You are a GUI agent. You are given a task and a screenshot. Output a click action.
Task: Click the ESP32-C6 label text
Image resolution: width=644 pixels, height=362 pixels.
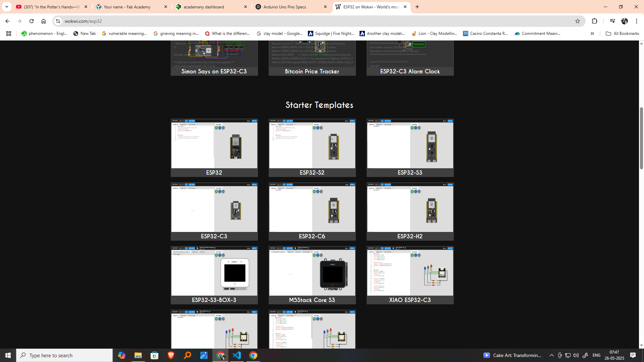point(312,236)
